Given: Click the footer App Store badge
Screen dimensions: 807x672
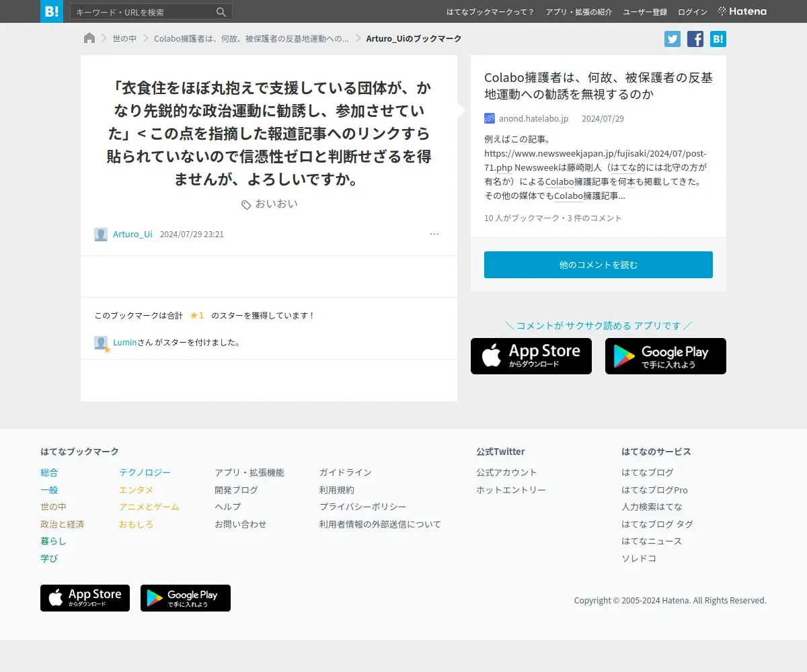Looking at the screenshot, I should click(x=85, y=598).
